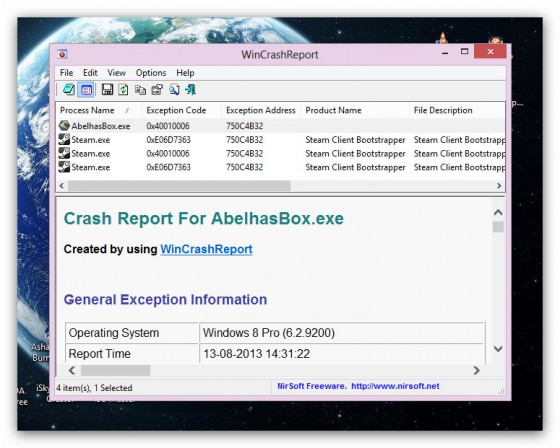The image size is (560, 448).
Task: Sort by Exception Code column header
Action: click(x=182, y=110)
